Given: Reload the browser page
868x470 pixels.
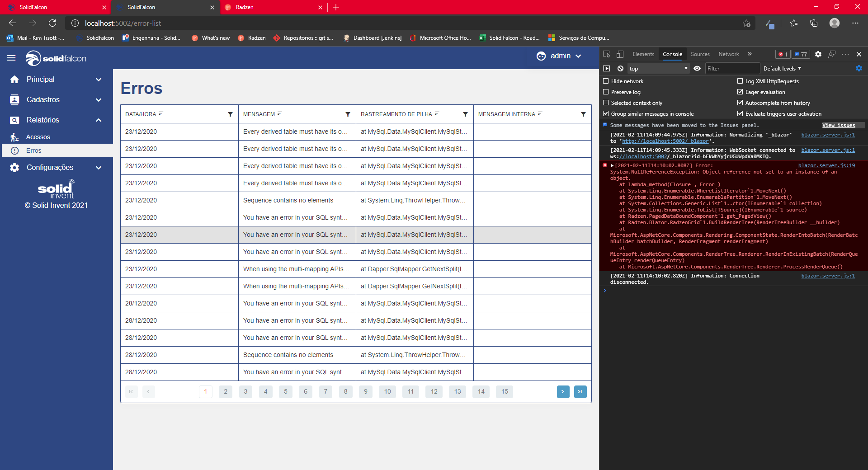Looking at the screenshot, I should click(x=52, y=23).
